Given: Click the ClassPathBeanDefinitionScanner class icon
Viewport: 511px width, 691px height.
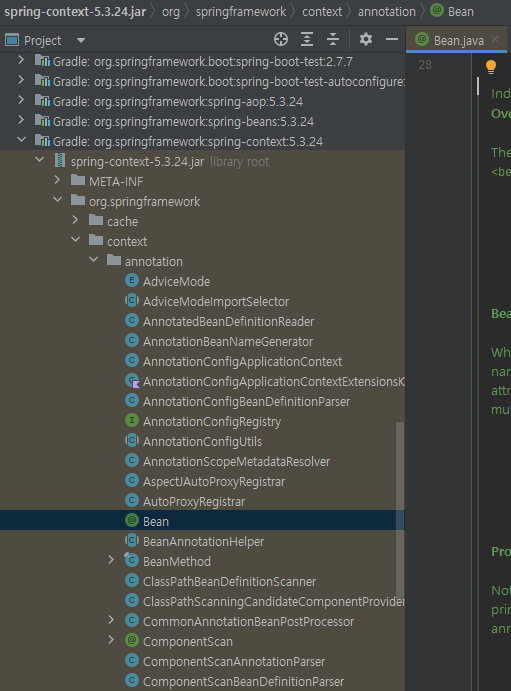Looking at the screenshot, I should [x=132, y=580].
